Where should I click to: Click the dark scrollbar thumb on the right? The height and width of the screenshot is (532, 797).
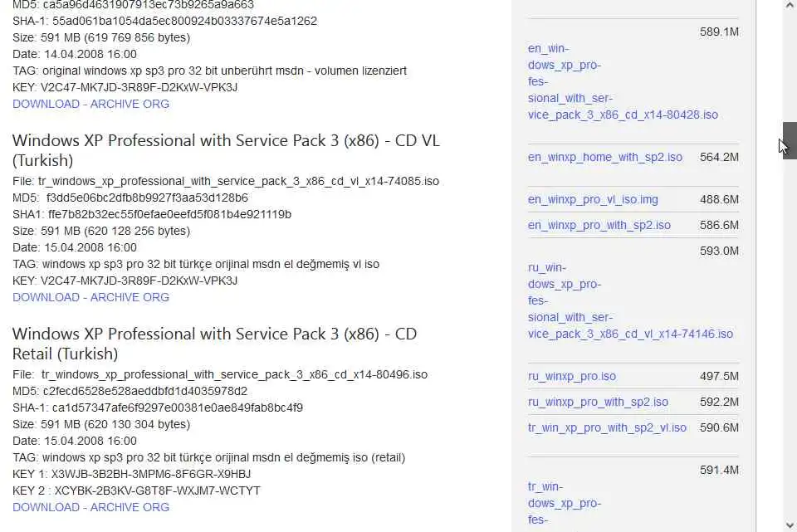(790, 141)
